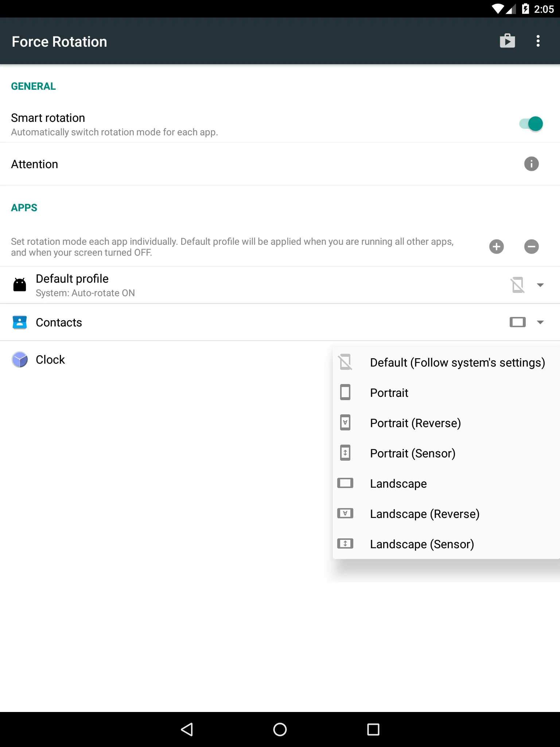
Task: Open Recents with the square button
Action: 373,729
